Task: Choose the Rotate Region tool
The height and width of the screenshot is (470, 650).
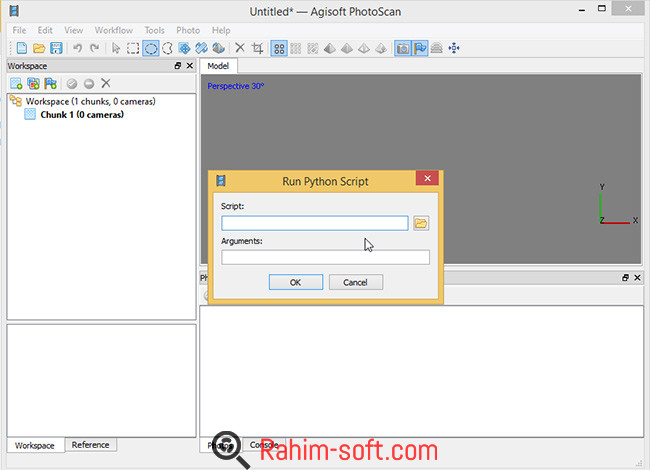Action: pos(201,48)
